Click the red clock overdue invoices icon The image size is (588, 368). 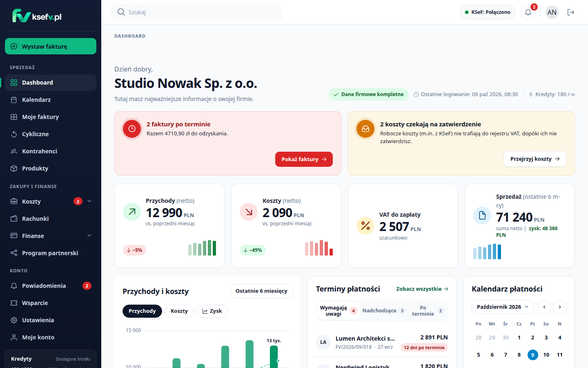point(132,129)
